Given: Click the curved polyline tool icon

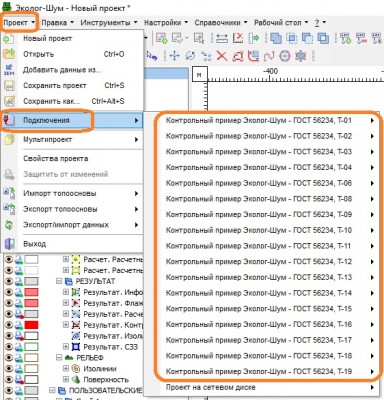Looking at the screenshot, I should coord(269,56).
